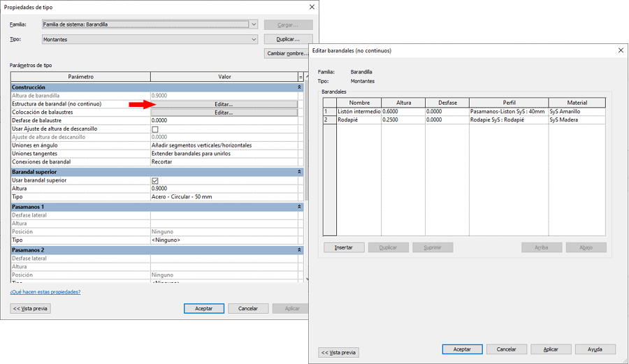Click the equals column header icon
629x364 pixels.
tap(301, 77)
